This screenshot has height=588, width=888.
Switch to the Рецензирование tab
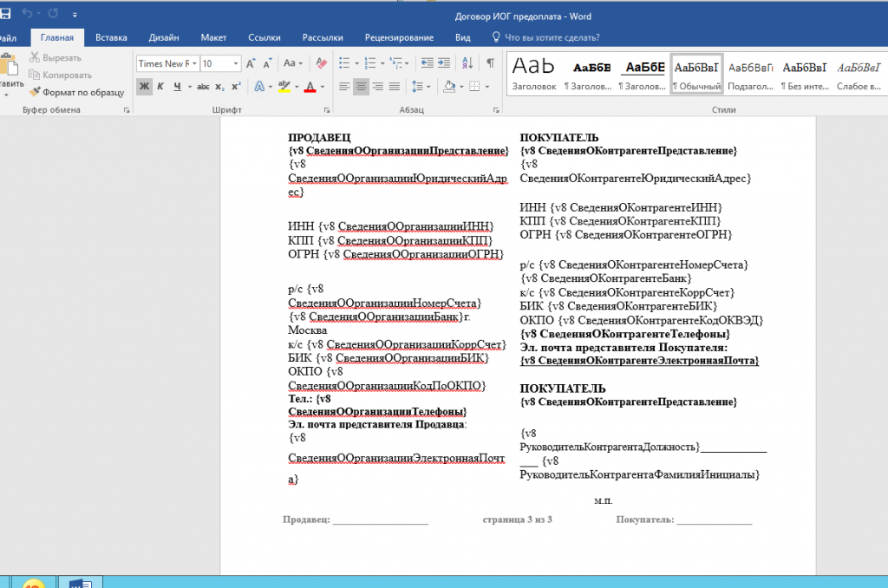tap(399, 37)
